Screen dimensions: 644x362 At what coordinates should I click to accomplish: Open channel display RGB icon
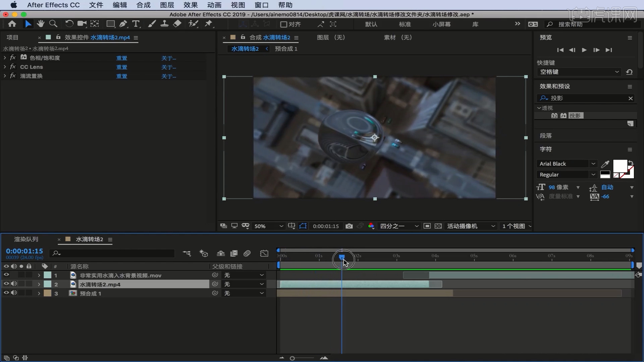(x=371, y=226)
